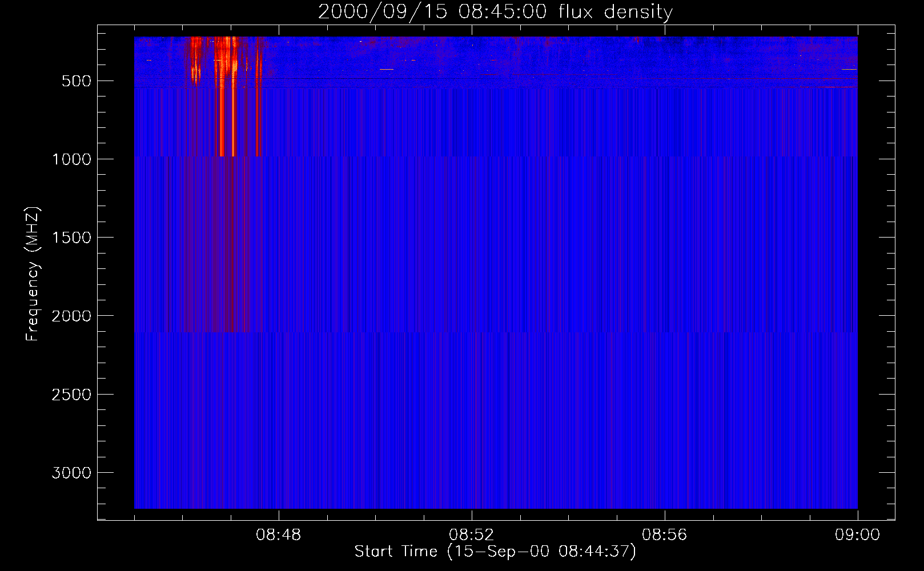Click the '08:48' time axis label
Viewport: 924px width, 571px height.
click(x=279, y=535)
